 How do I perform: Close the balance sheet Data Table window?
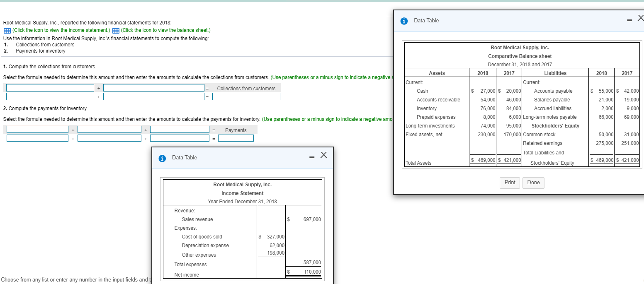[640, 17]
